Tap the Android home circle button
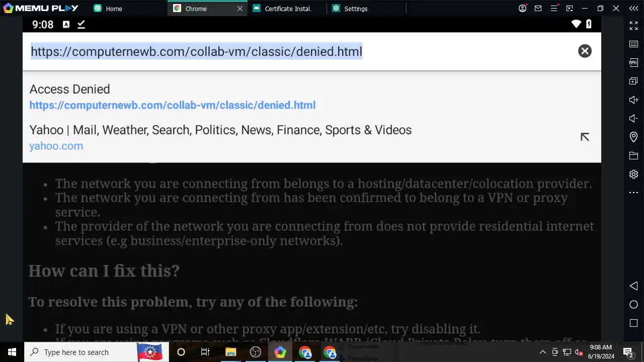The height and width of the screenshot is (362, 644). [x=633, y=304]
